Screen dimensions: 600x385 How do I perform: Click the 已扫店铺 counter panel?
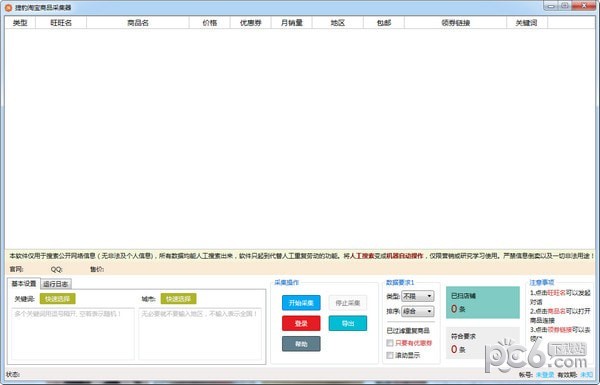tap(483, 303)
